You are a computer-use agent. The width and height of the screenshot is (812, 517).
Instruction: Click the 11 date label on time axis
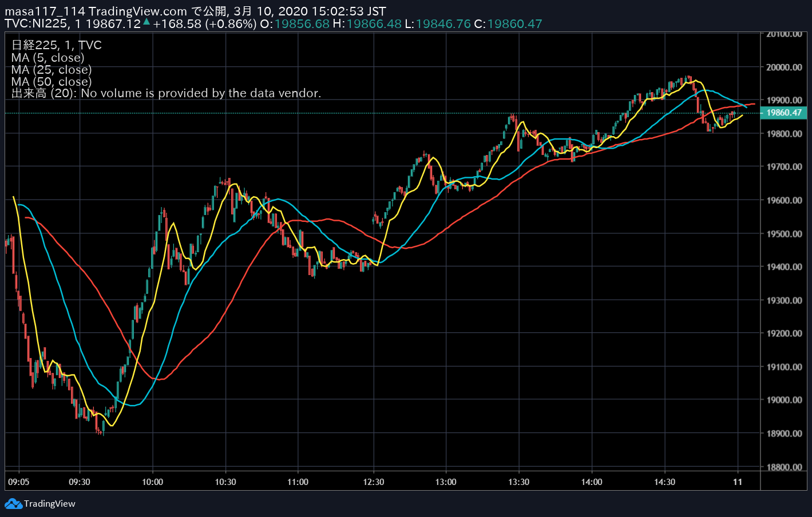tap(738, 482)
